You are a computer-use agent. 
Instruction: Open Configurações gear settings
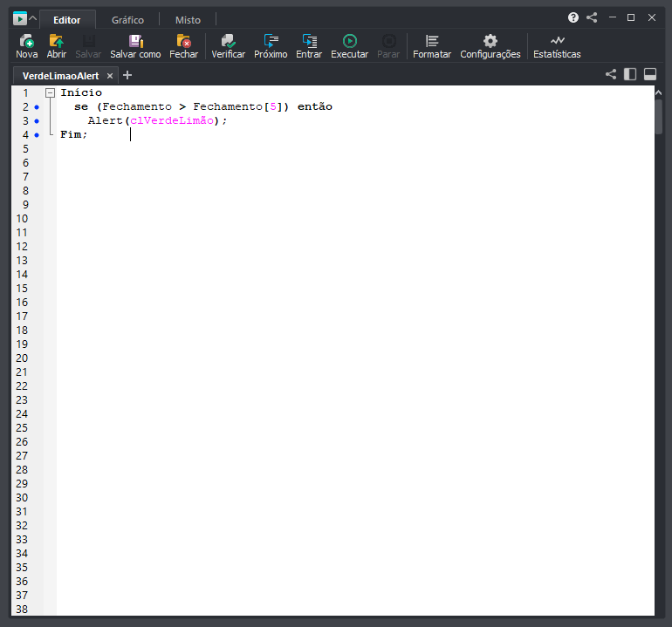(490, 41)
